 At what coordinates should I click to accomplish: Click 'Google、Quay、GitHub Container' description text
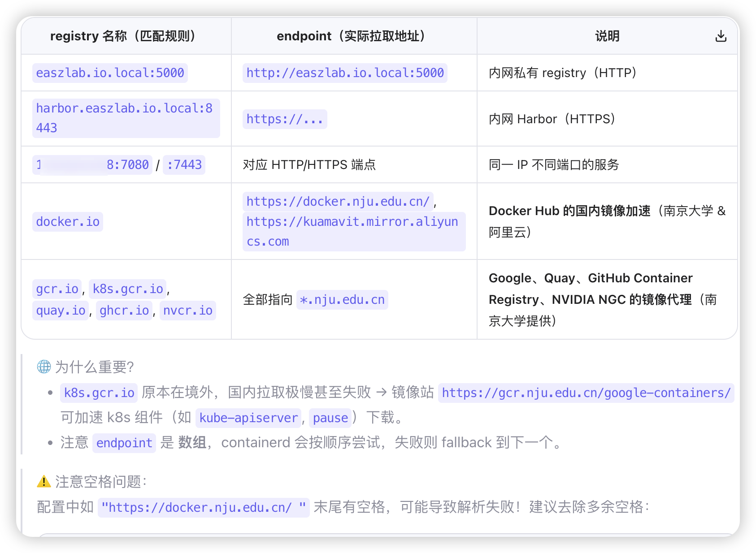point(591,278)
